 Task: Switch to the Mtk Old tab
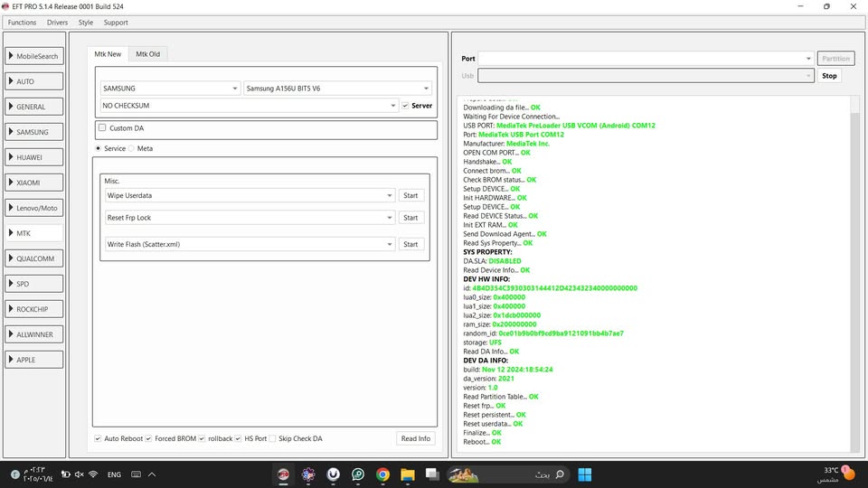[x=147, y=53]
